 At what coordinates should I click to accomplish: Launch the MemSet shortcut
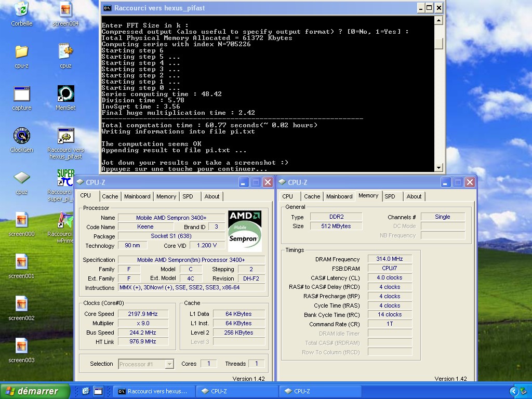click(x=65, y=94)
